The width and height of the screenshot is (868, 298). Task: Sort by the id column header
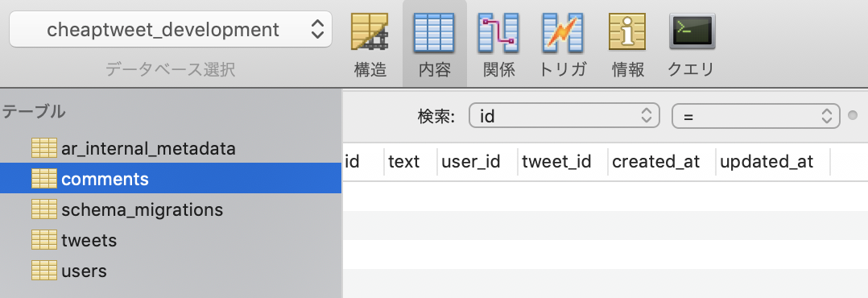pyautogui.click(x=363, y=162)
